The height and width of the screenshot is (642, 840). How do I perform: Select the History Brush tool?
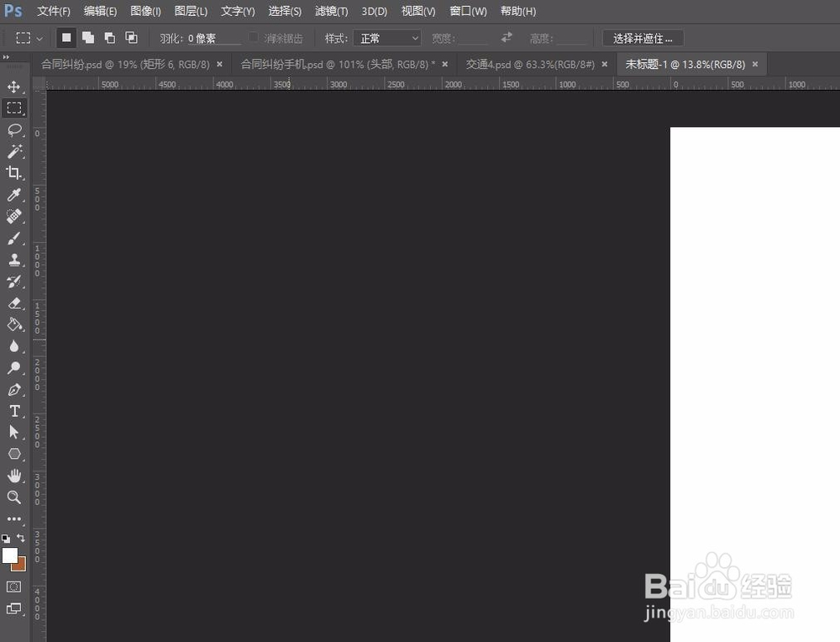[14, 282]
